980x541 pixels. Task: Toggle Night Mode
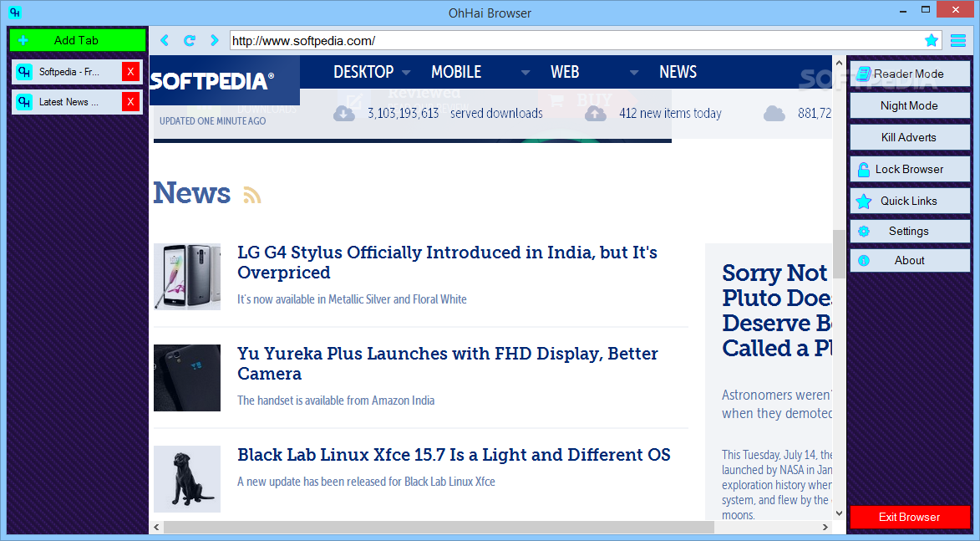(x=909, y=105)
